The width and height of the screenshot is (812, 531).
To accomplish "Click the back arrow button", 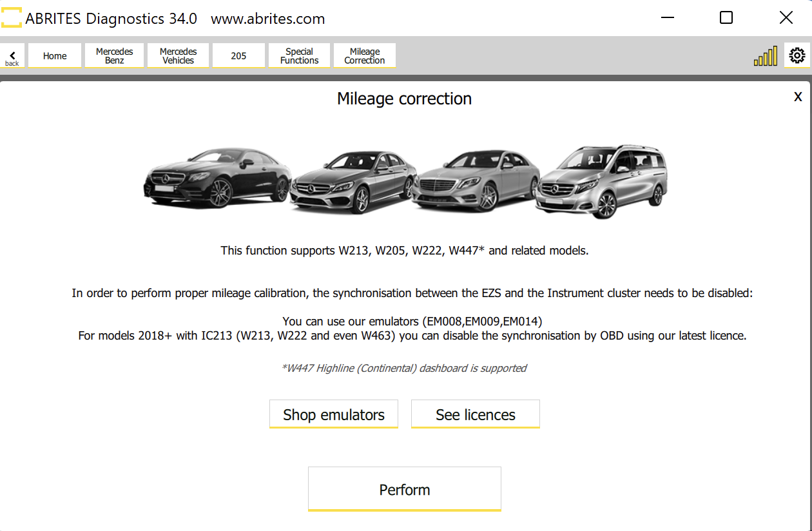I will tap(12, 55).
